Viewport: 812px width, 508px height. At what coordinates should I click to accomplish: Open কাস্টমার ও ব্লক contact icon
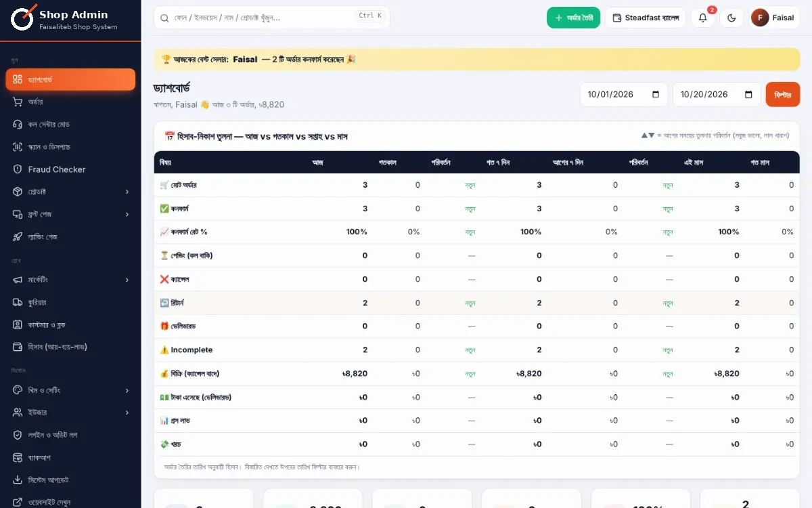(18, 324)
